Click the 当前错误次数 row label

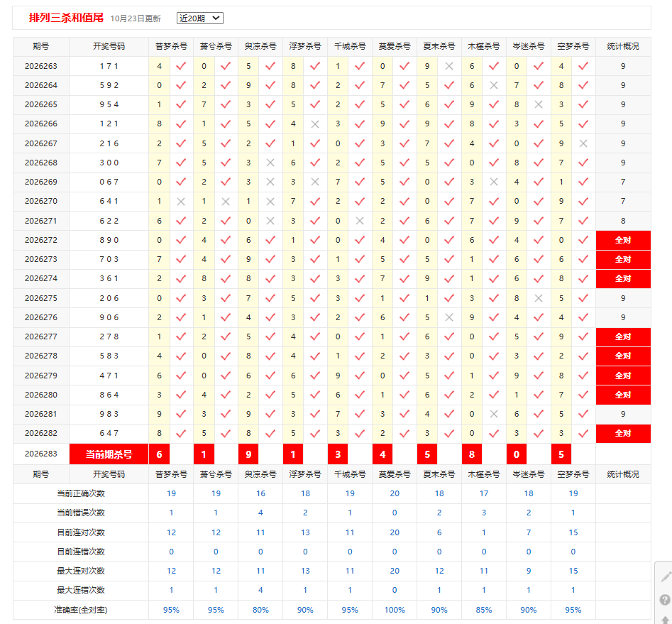pyautogui.click(x=81, y=513)
